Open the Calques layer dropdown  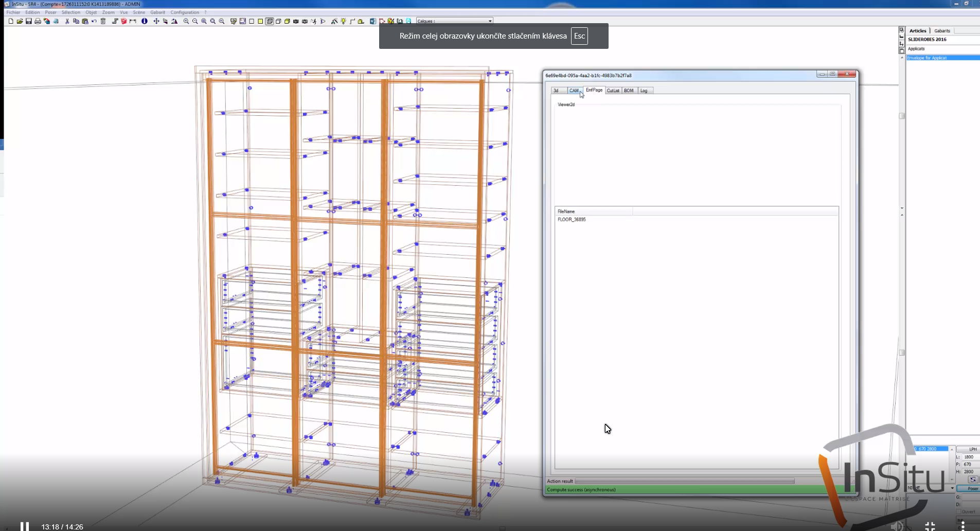point(454,21)
